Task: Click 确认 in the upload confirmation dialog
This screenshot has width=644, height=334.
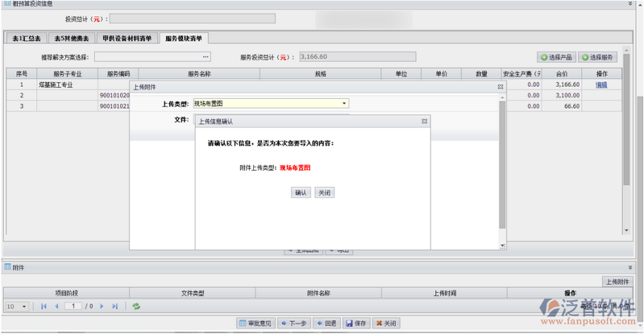Action: click(301, 193)
